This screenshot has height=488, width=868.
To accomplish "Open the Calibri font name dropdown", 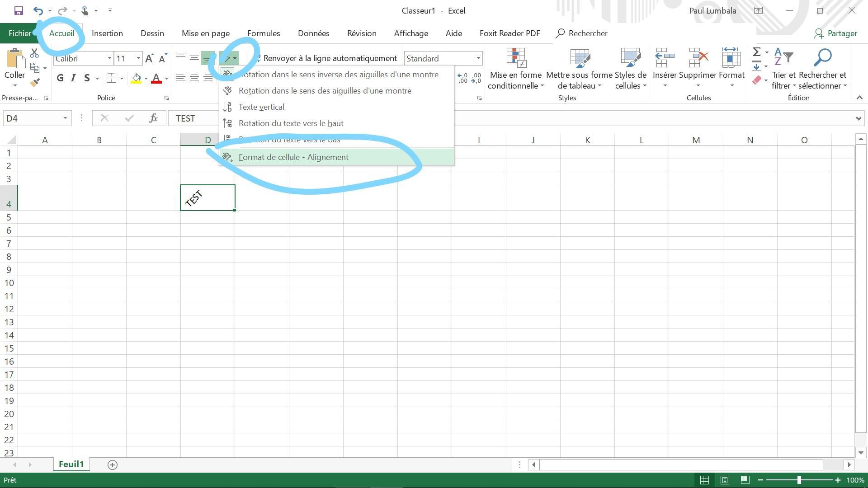I will (x=109, y=58).
